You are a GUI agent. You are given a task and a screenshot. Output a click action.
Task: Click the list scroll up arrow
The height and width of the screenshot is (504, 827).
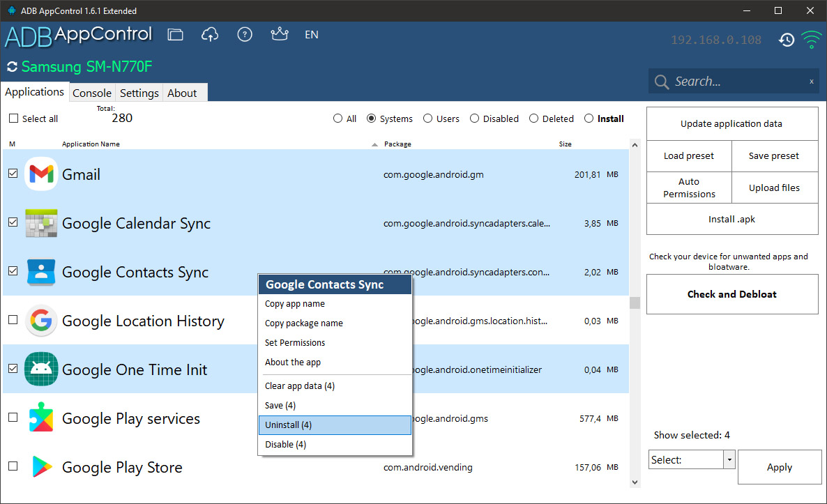click(x=635, y=145)
